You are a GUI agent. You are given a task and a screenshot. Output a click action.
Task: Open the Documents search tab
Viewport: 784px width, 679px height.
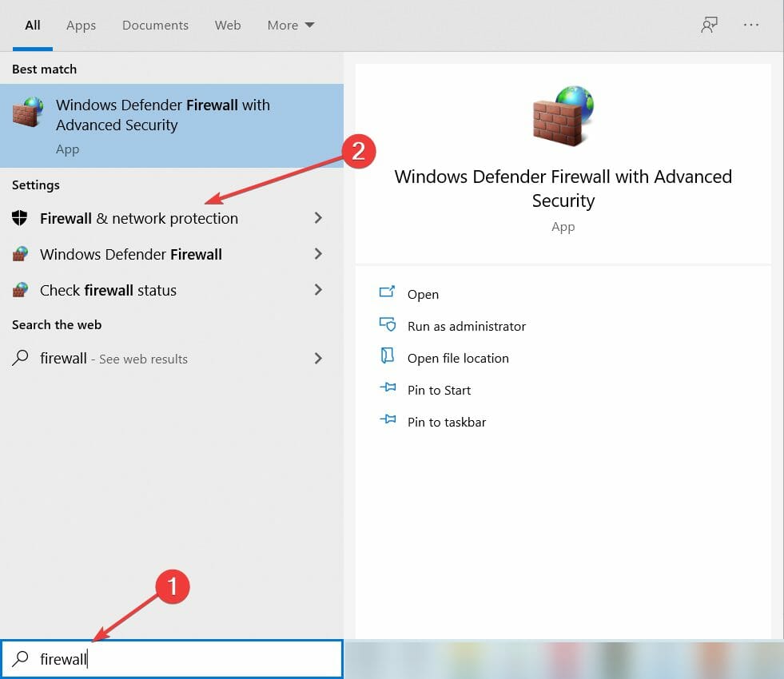pyautogui.click(x=155, y=25)
